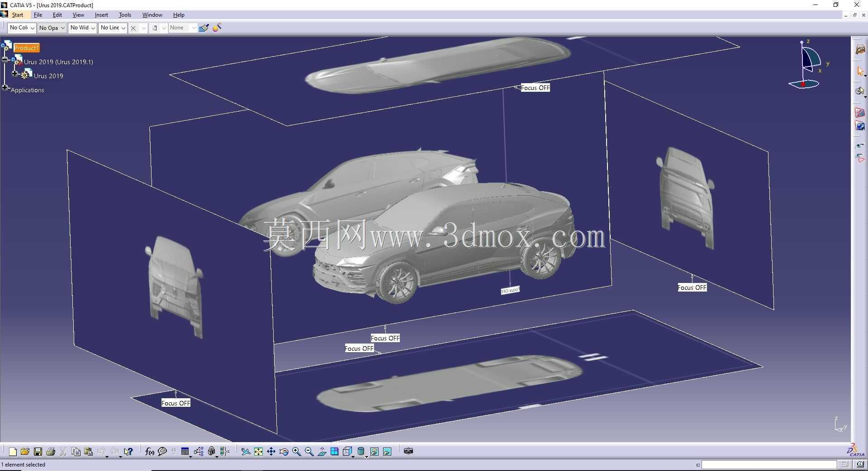Click Focus OFF label at bottom-left plane
Viewport: 868px width, 471px height.
[x=176, y=403]
